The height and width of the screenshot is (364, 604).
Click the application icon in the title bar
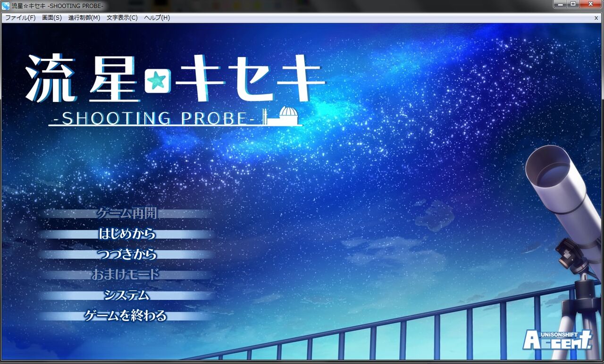pyautogui.click(x=6, y=6)
